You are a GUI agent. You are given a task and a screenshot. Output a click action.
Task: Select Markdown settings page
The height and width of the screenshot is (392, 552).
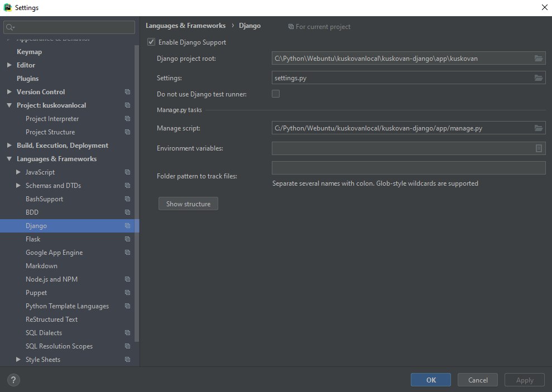(x=41, y=266)
